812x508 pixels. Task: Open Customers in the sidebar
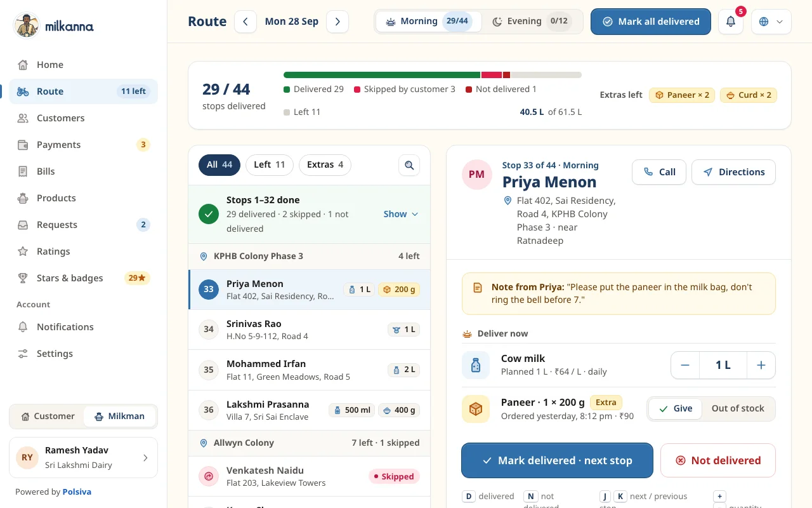[83, 118]
